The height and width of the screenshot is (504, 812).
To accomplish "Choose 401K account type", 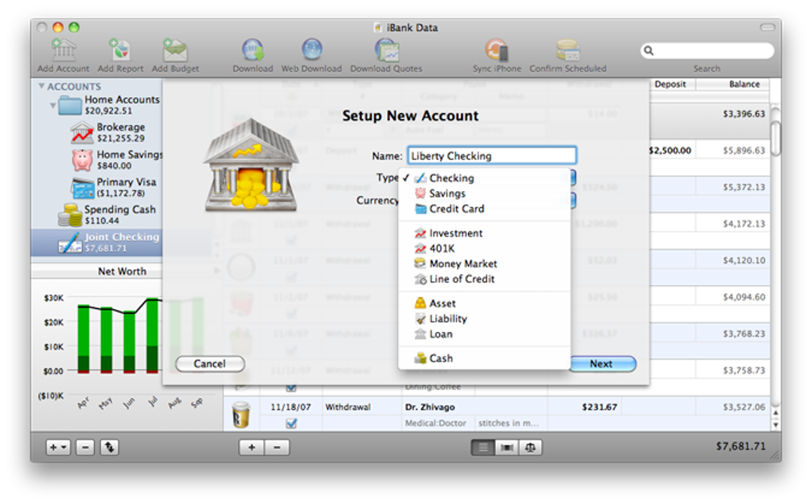I will pos(484,248).
